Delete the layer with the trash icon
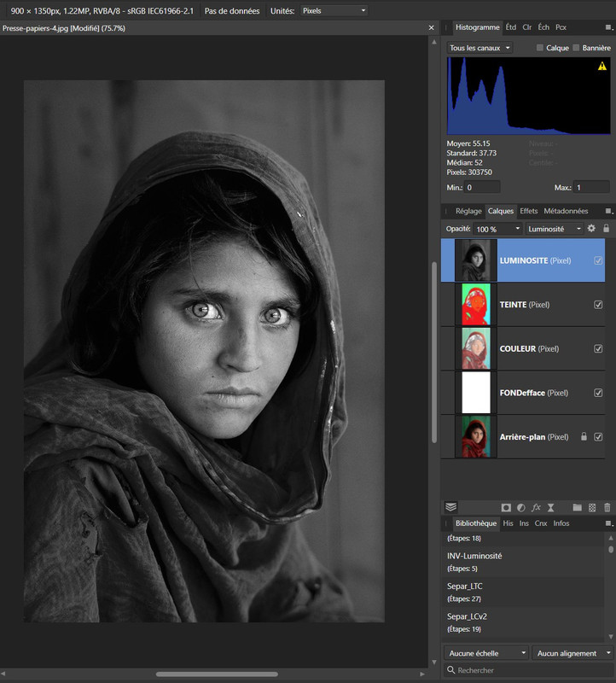The image size is (616, 683). pos(607,507)
